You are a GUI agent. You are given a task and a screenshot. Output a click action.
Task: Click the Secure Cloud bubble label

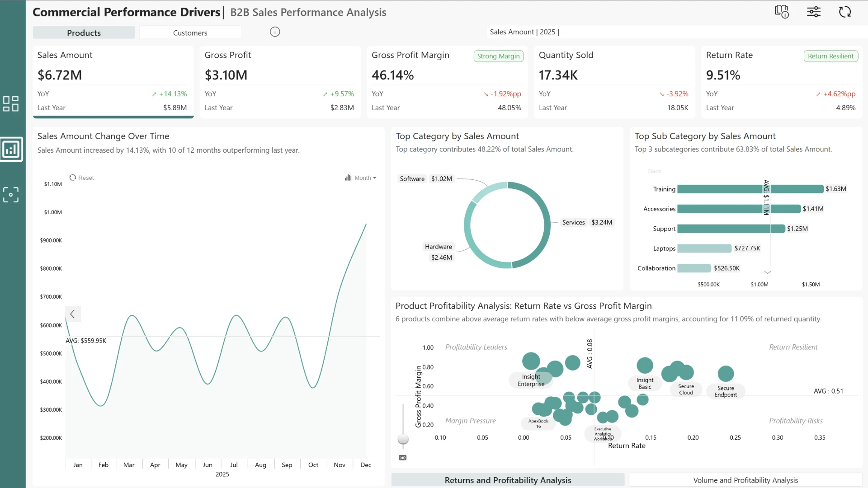(686, 389)
